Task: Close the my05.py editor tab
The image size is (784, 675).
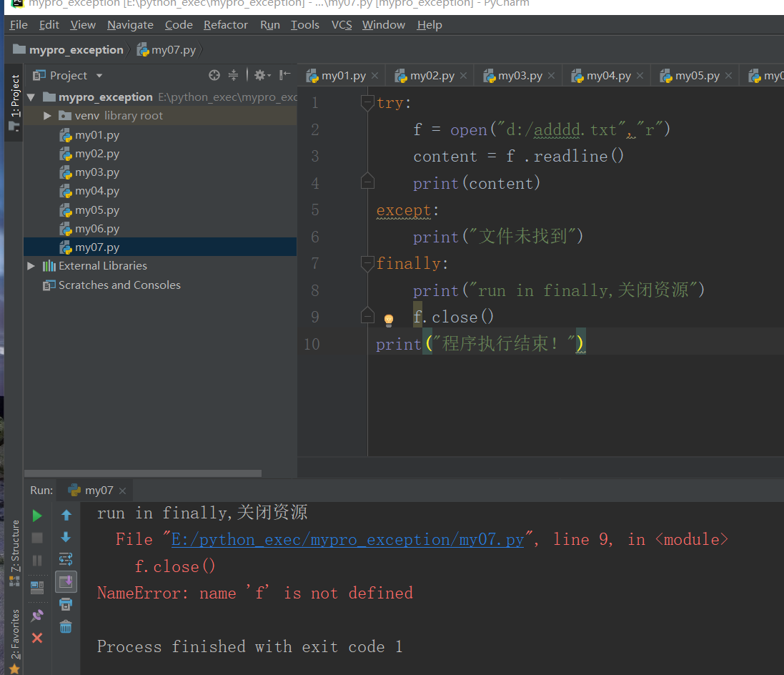Action: [x=728, y=76]
